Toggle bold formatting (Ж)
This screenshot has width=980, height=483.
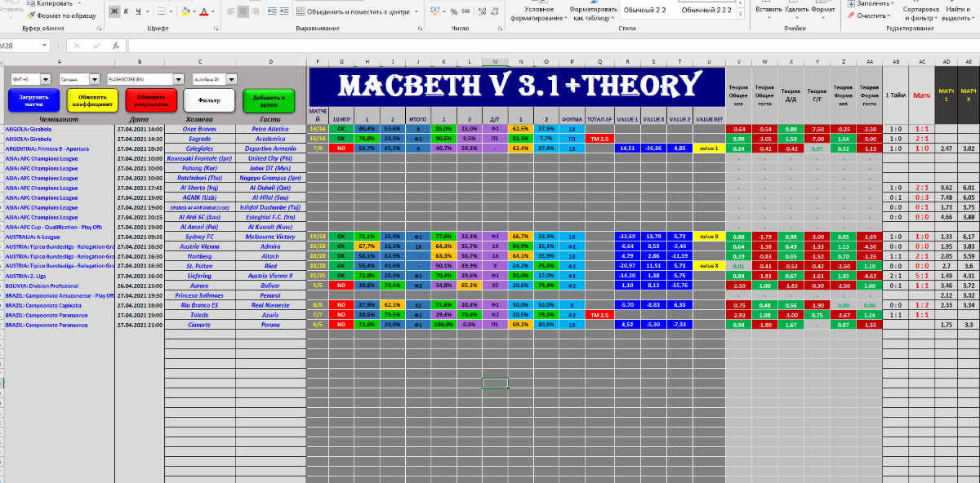click(114, 11)
